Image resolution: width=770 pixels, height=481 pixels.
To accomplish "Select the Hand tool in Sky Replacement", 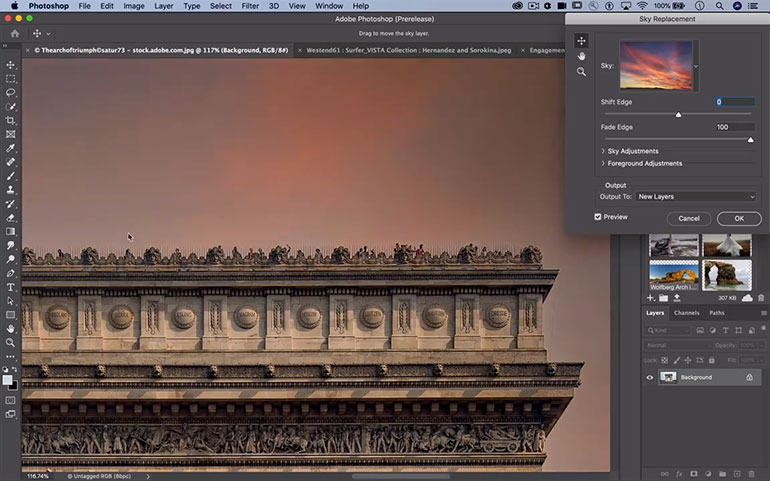I will click(x=581, y=56).
